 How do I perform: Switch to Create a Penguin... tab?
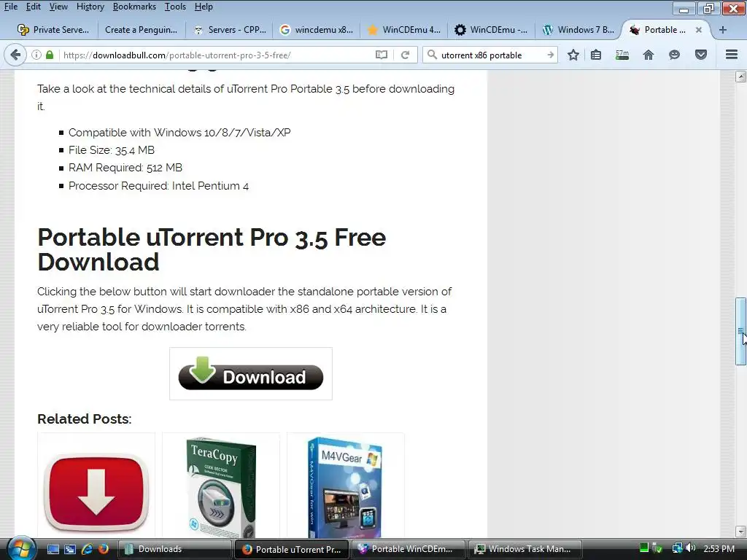pyautogui.click(x=141, y=29)
